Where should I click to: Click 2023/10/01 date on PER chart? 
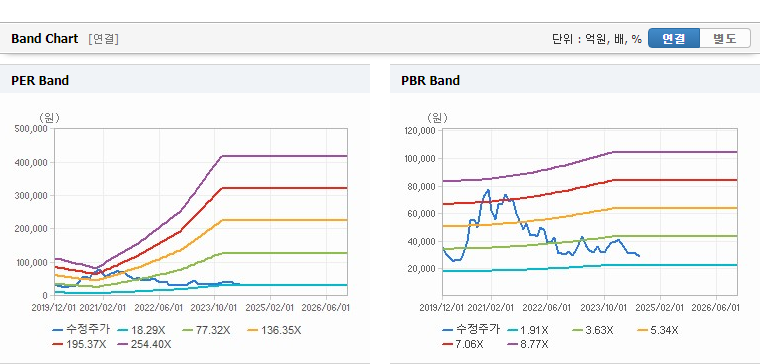pyautogui.click(x=214, y=308)
